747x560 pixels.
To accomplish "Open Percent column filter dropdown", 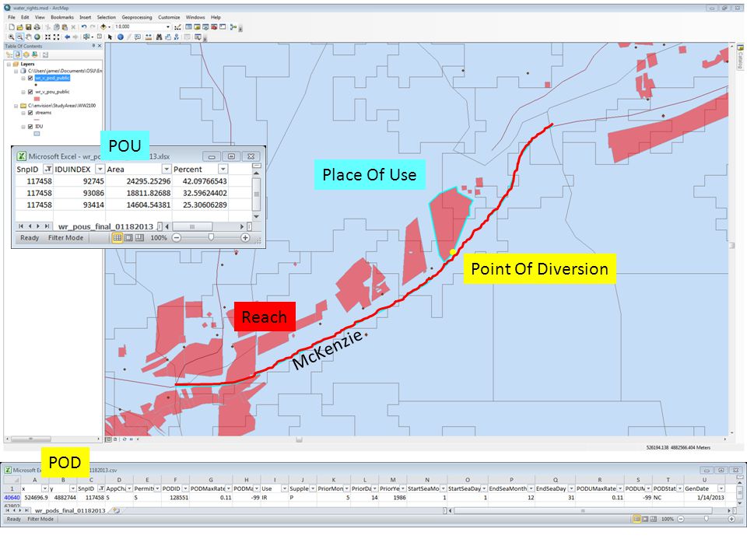I will click(223, 169).
